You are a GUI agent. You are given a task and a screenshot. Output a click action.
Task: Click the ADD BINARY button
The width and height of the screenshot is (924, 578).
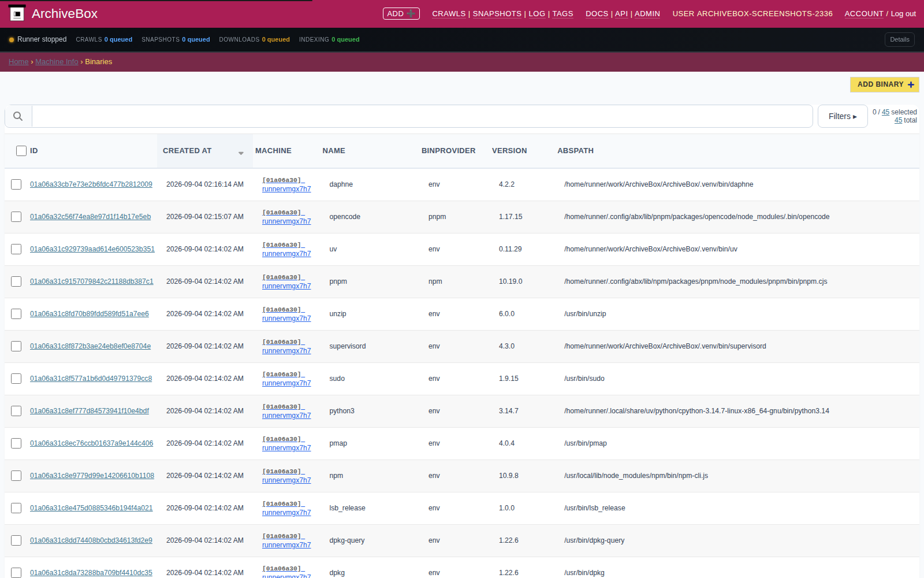click(x=884, y=84)
